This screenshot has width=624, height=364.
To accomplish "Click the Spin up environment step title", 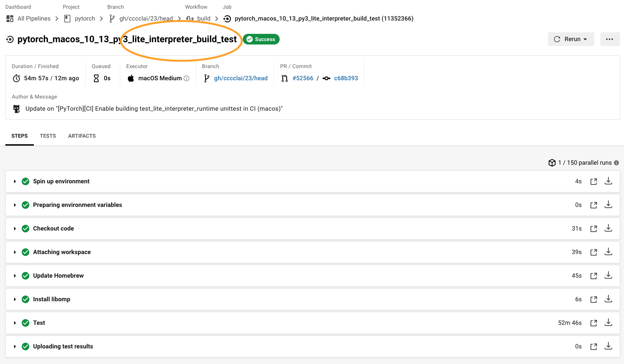I will [x=61, y=181].
